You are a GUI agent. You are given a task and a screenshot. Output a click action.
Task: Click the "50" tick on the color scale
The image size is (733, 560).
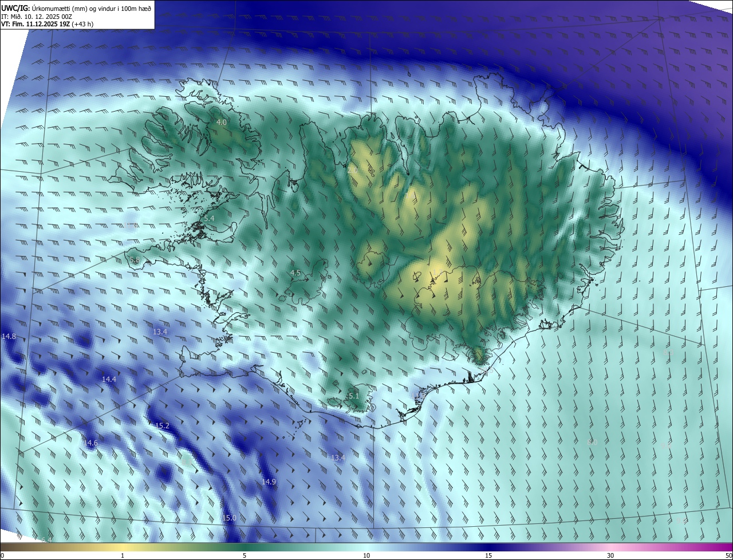(728, 555)
